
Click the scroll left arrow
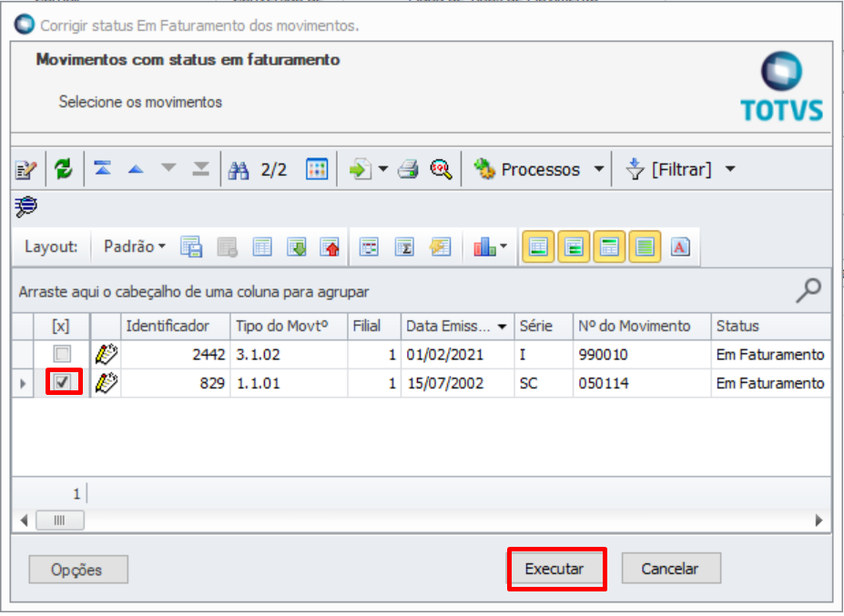pyautogui.click(x=24, y=520)
